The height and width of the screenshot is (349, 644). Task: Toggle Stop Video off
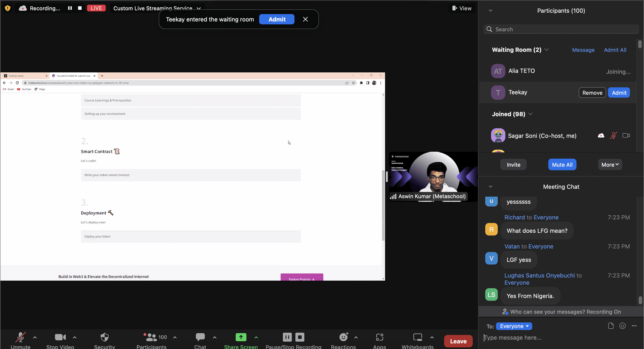point(60,337)
